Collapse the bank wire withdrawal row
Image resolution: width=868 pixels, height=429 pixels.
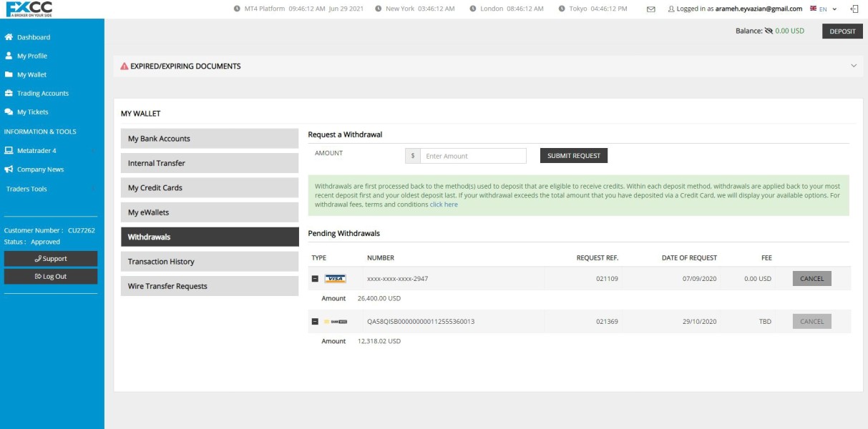pyautogui.click(x=315, y=322)
